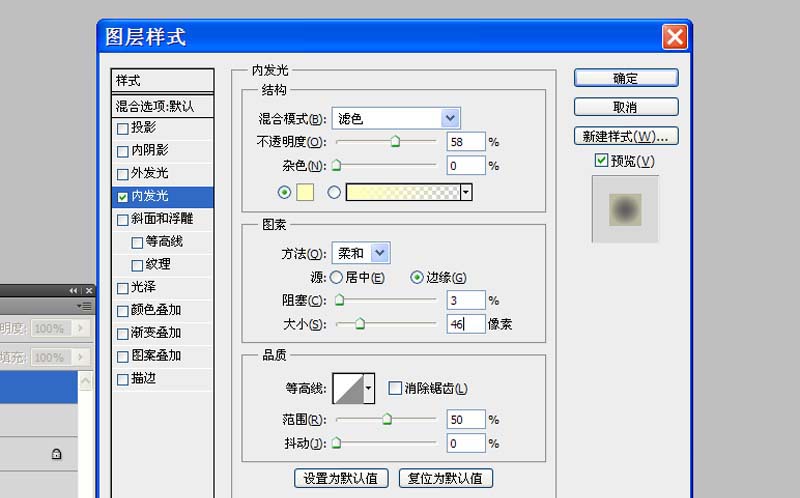
Task: Click 设置为默认值 button
Action: pos(341,478)
